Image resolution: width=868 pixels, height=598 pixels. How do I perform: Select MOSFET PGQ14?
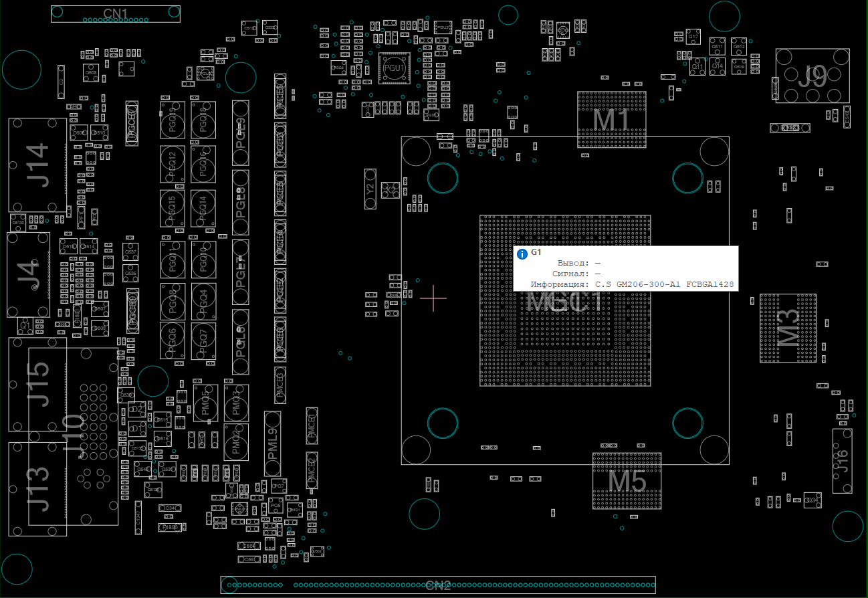pyautogui.click(x=203, y=208)
